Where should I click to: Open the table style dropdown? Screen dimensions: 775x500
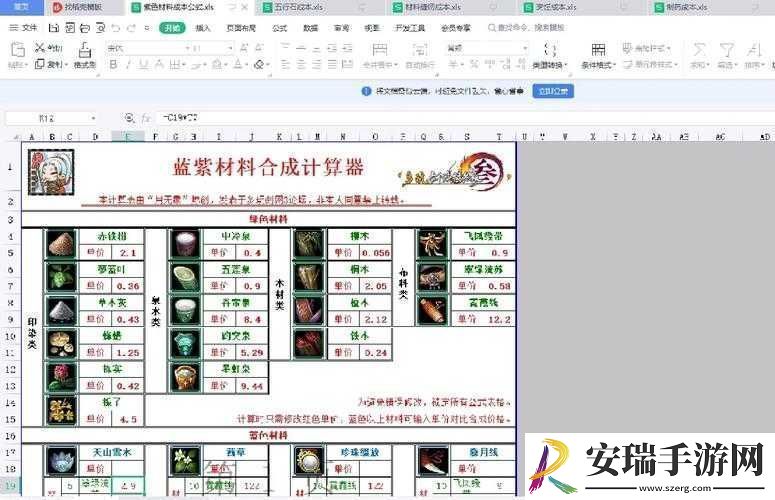click(646, 48)
